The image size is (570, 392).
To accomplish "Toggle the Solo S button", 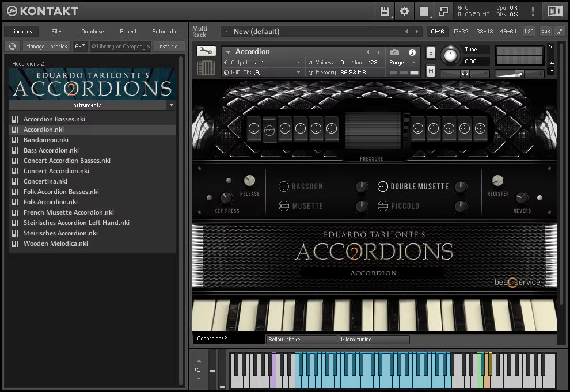I will (431, 52).
